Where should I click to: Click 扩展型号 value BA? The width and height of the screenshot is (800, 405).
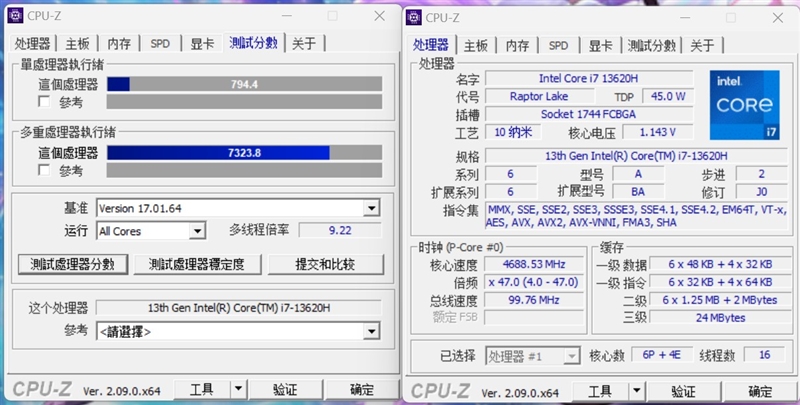pyautogui.click(x=638, y=192)
